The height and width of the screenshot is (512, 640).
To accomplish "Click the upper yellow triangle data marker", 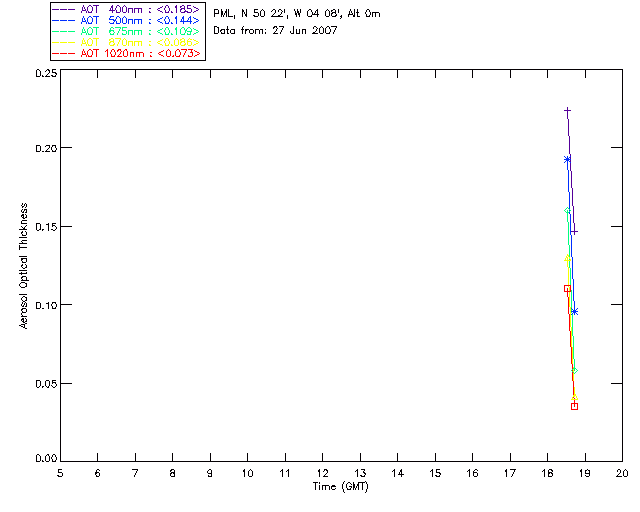I will [x=567, y=258].
